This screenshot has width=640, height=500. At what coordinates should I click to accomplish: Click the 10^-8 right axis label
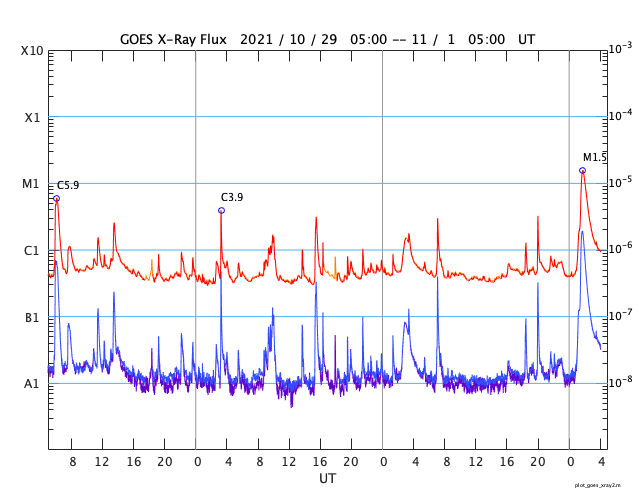click(x=620, y=381)
